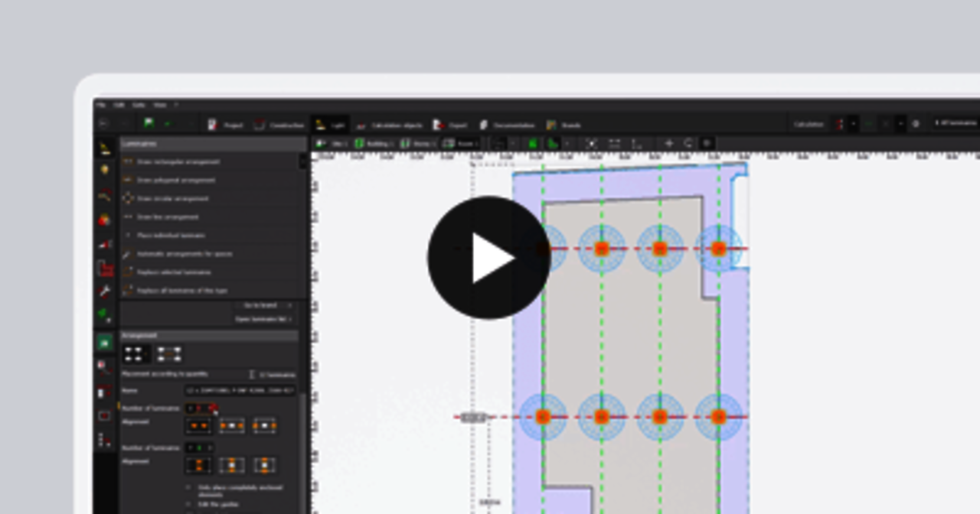Screen dimensions: 980x514
Task: Select the Draw circular arrangement icon
Action: tap(128, 199)
